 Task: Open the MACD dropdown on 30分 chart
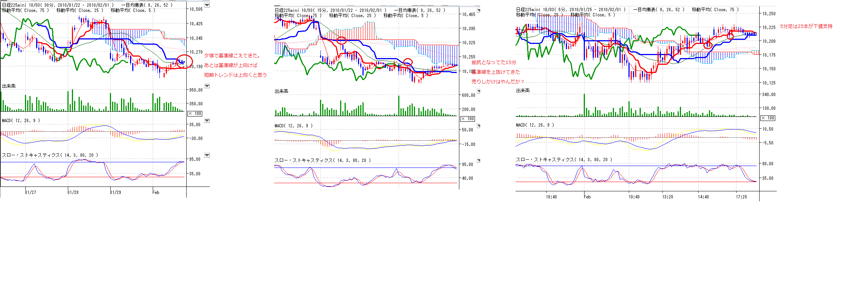207,121
